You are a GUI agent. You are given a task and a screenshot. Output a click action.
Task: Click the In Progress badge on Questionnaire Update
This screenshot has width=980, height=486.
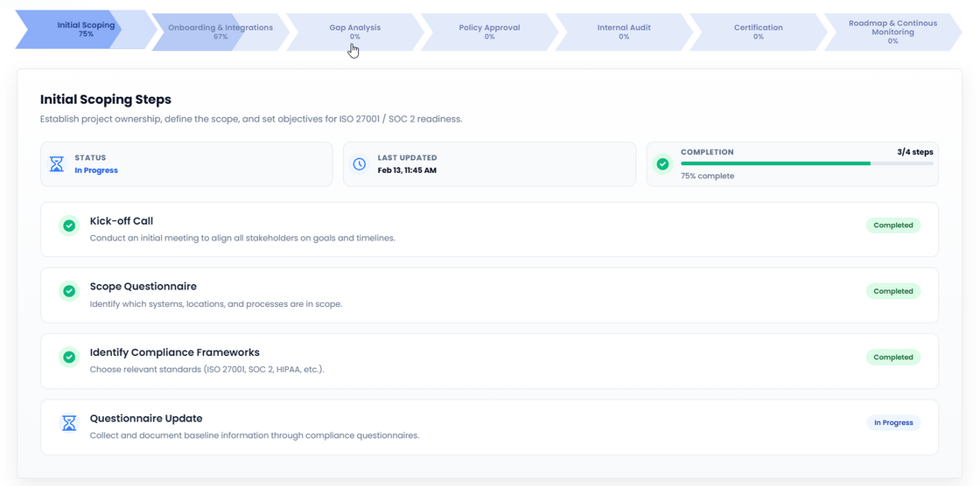click(892, 423)
